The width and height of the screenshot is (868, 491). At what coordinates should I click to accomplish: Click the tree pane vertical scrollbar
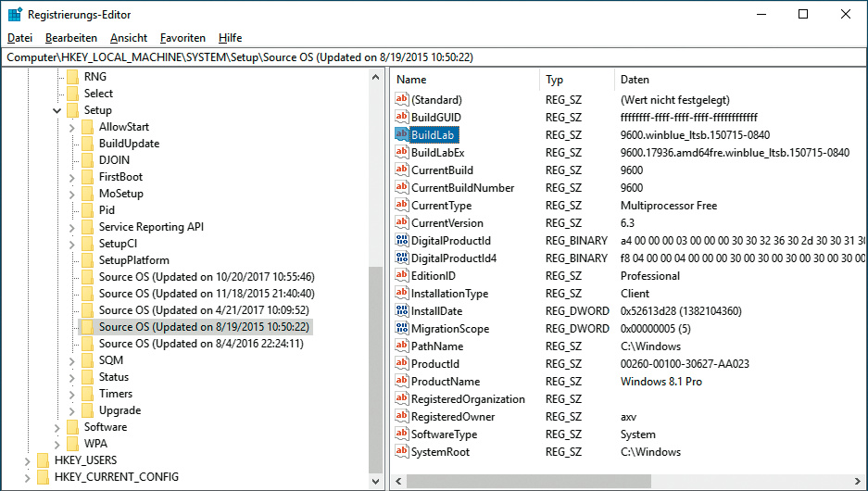(375, 371)
